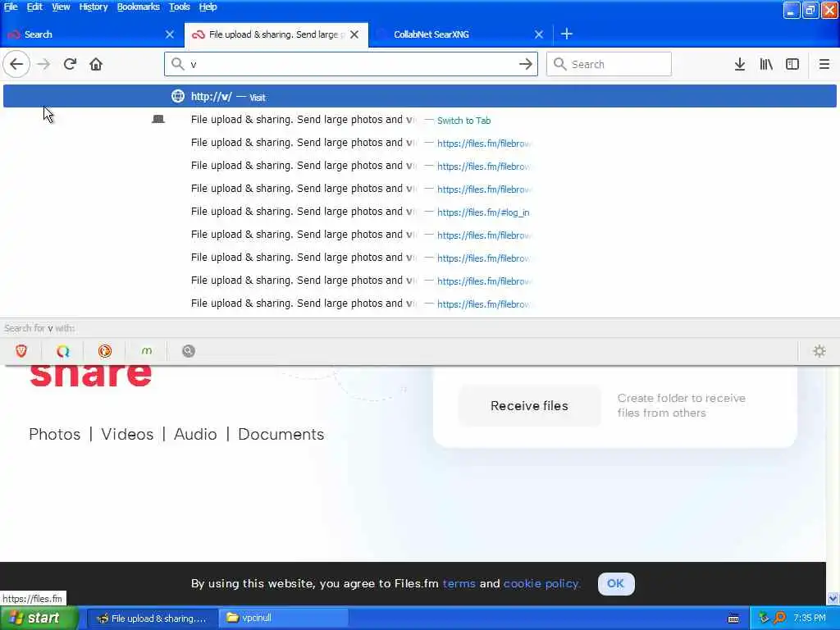This screenshot has width=840, height=630.
Task: Open the Bookmarks menu
Action: [x=138, y=7]
